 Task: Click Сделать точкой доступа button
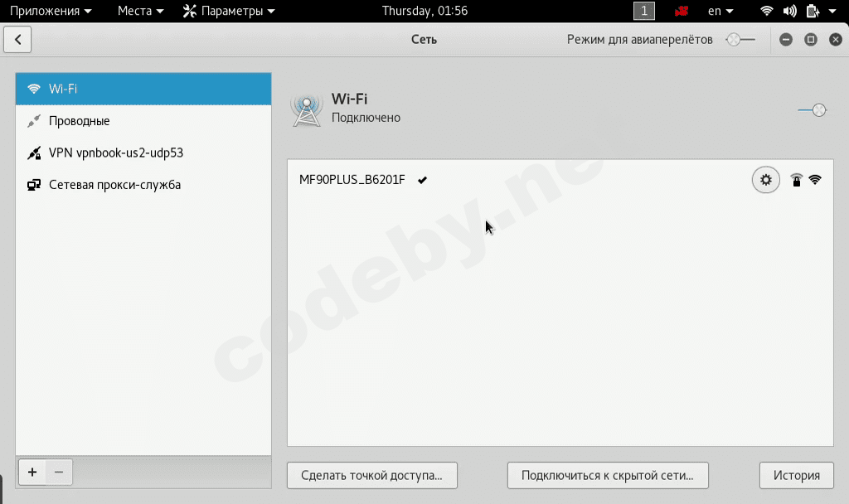pyautogui.click(x=372, y=475)
